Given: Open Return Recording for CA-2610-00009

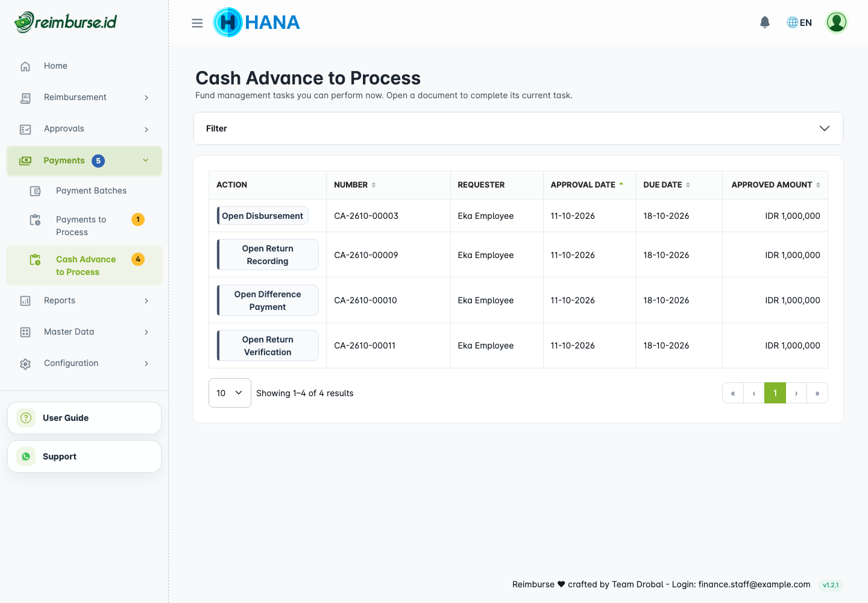Looking at the screenshot, I should [268, 254].
